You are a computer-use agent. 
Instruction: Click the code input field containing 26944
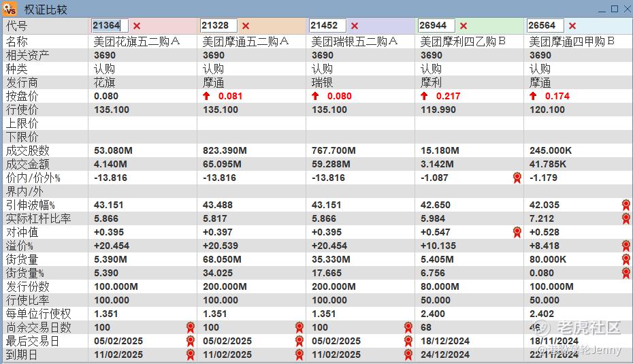click(x=437, y=25)
